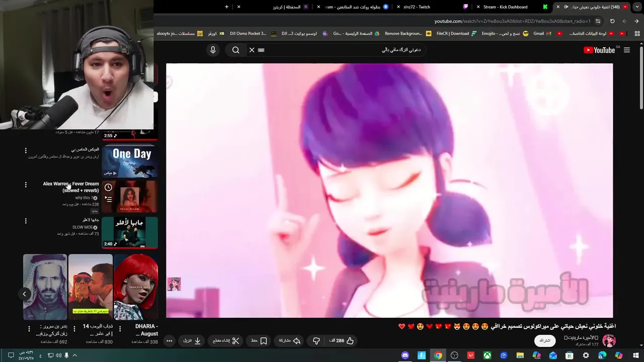Open options for the تدباب اليومب 14 short
This screenshot has width=644, height=362.
[74, 329]
